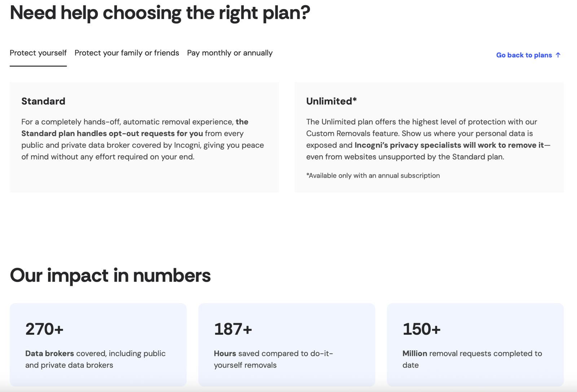This screenshot has width=577, height=392.
Task: Click the annual subscription footnote text
Action: pyautogui.click(x=373, y=176)
